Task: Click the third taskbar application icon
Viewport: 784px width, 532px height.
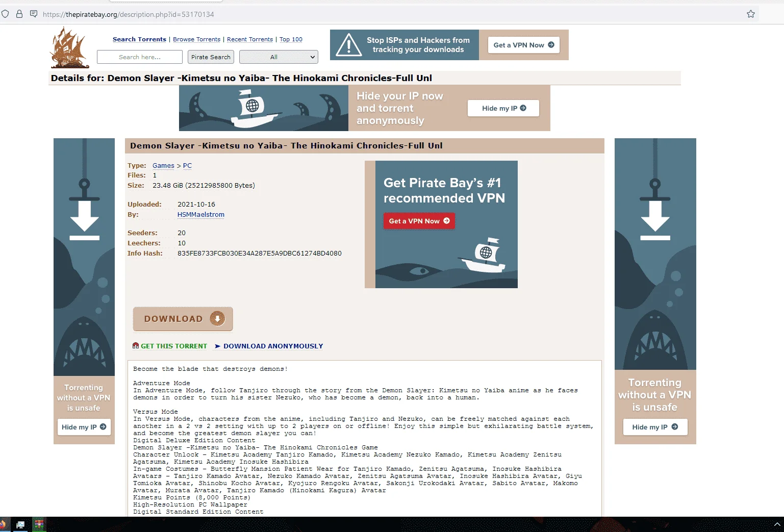Action: 39,524
